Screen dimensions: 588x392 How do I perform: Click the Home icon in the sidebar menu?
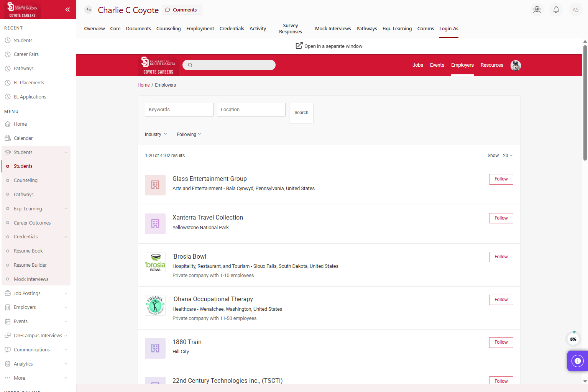[8, 124]
